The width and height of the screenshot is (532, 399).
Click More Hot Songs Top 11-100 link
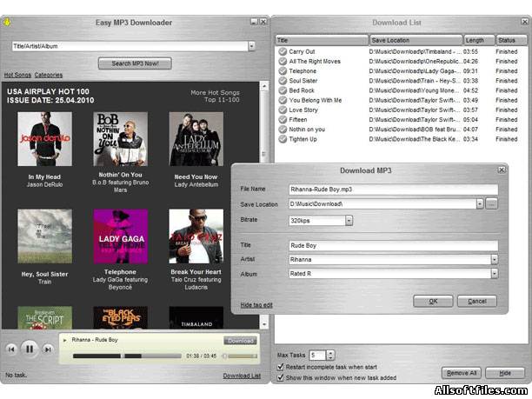coord(215,96)
